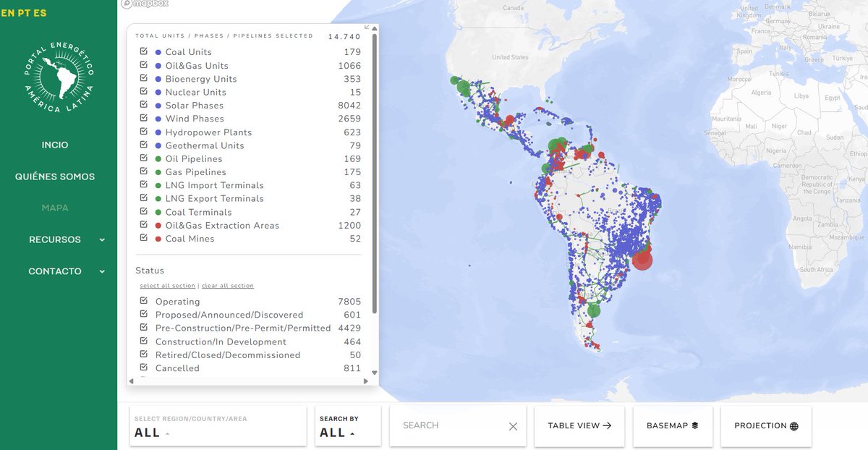
Task: Click the Mapbox logo
Action: (142, 4)
